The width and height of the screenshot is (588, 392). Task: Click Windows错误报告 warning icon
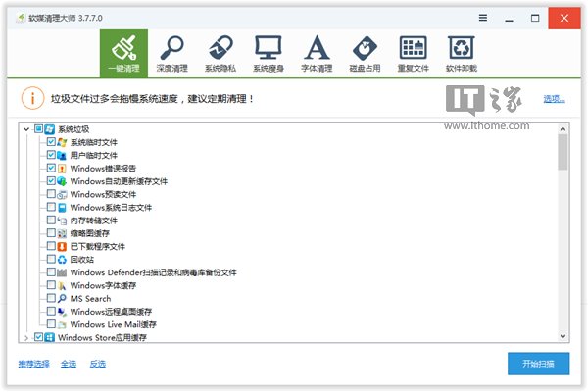point(62,169)
